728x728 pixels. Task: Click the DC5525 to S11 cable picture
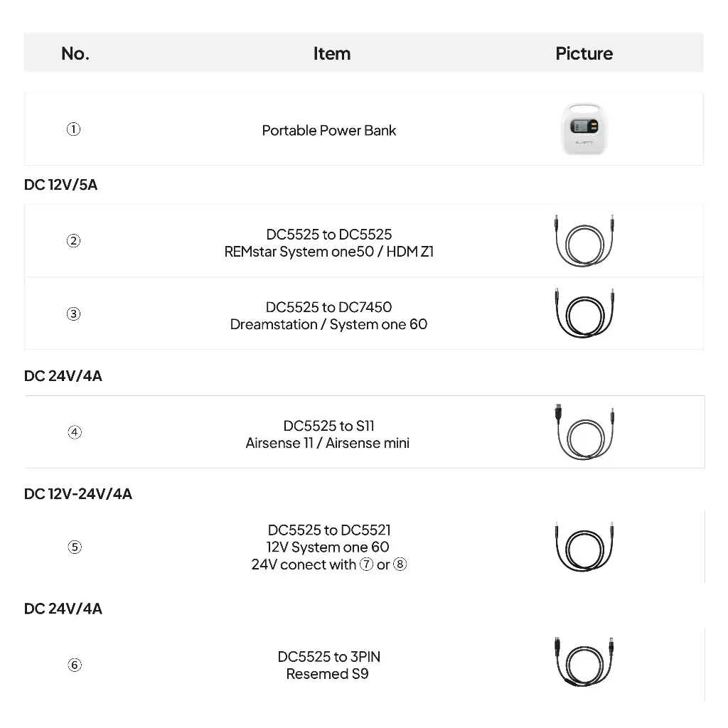[x=583, y=432]
